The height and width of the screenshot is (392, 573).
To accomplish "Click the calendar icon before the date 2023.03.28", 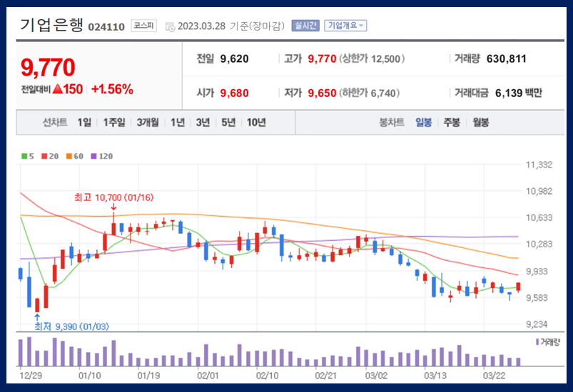I will [170, 26].
